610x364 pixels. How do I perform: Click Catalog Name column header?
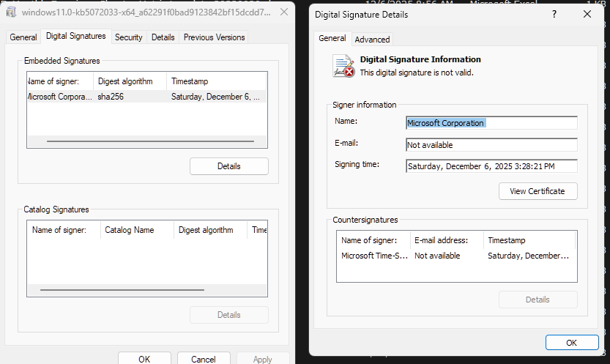tap(137, 230)
